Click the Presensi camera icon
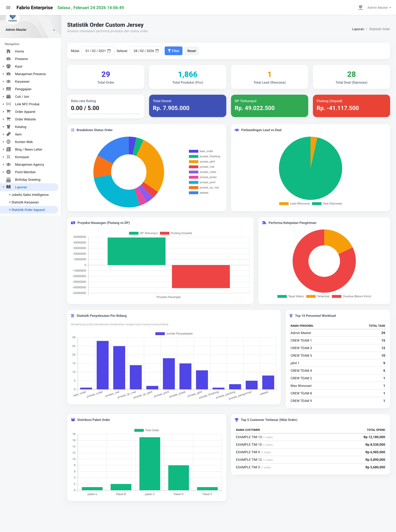This screenshot has height=532, width=396. pyautogui.click(x=8, y=59)
